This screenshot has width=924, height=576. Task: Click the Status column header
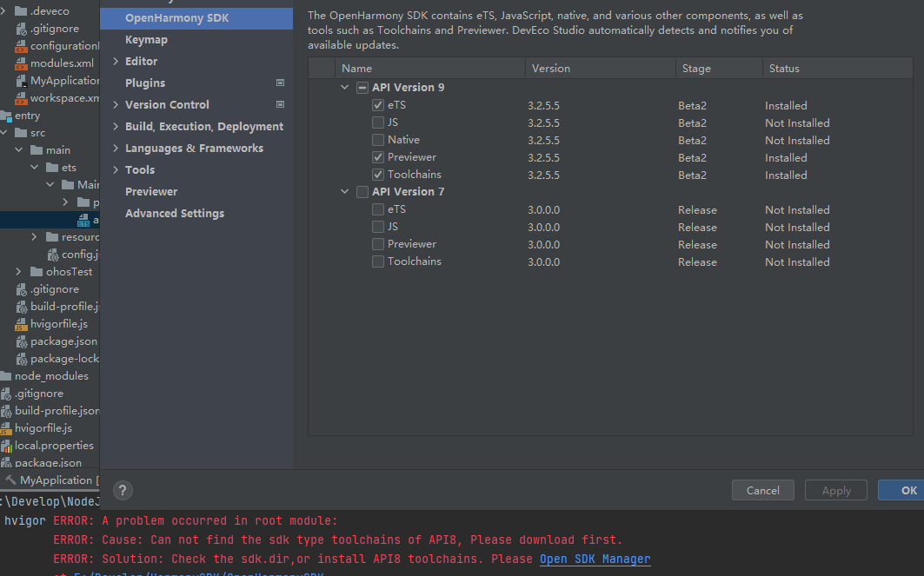point(837,69)
